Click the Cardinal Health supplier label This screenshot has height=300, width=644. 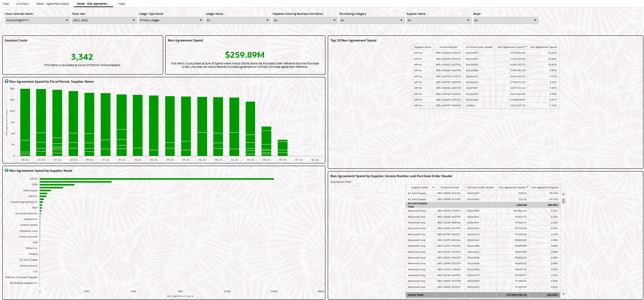(x=29, y=225)
